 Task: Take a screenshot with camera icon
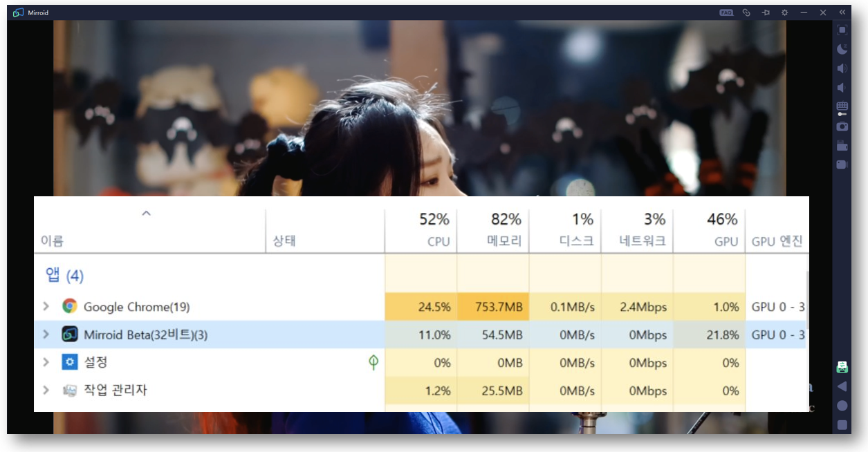tap(842, 126)
